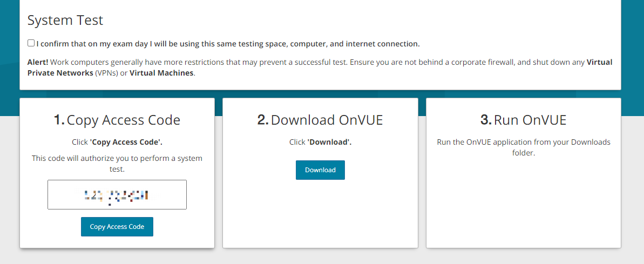Select the access code input field

(117, 194)
